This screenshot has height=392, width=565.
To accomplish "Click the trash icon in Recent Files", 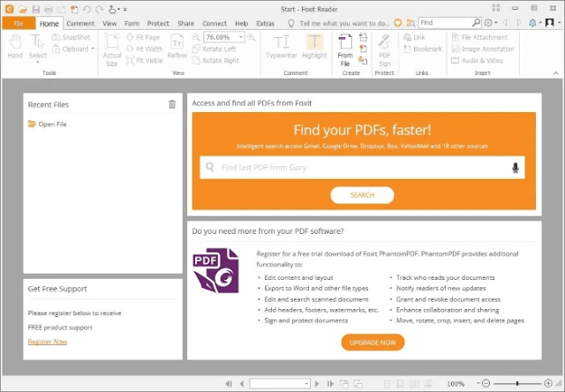I will pyautogui.click(x=172, y=104).
